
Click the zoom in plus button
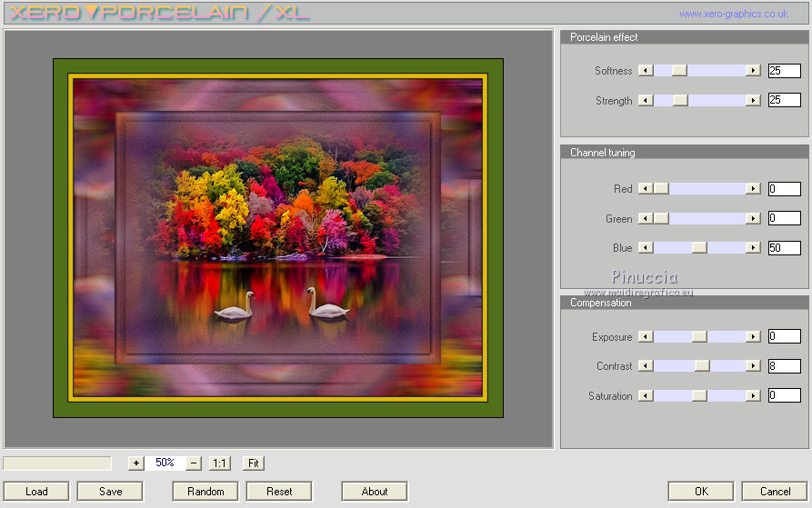click(x=135, y=463)
